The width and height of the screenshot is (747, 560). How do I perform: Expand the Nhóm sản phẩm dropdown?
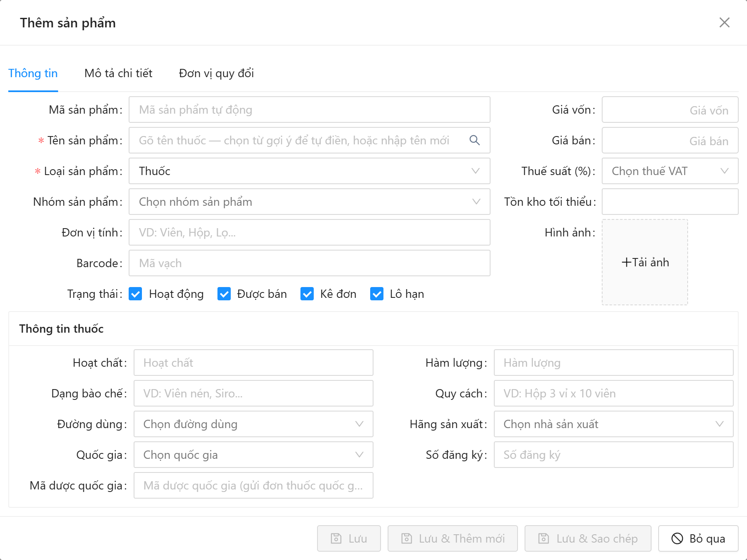[310, 202]
